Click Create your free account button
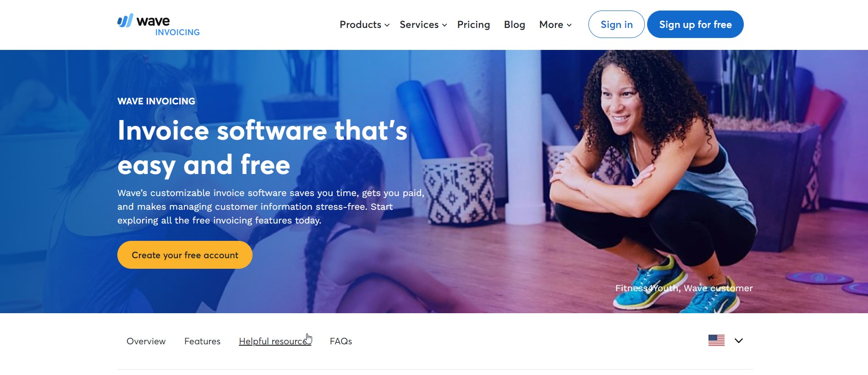The image size is (868, 375). coord(185,255)
